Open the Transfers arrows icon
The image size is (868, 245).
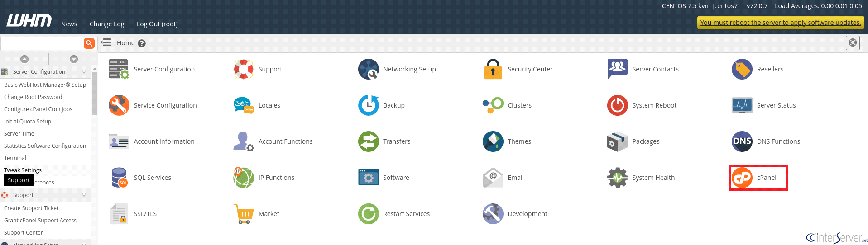click(369, 141)
